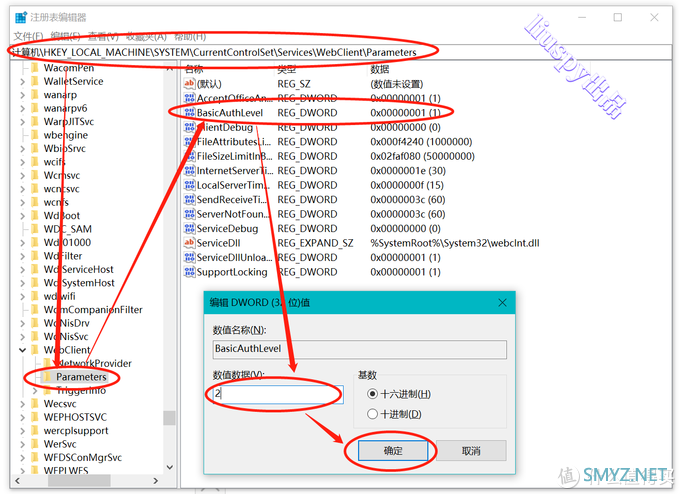Click the wanarpv6 folder icon
The height and width of the screenshot is (494, 680).
[x=35, y=108]
